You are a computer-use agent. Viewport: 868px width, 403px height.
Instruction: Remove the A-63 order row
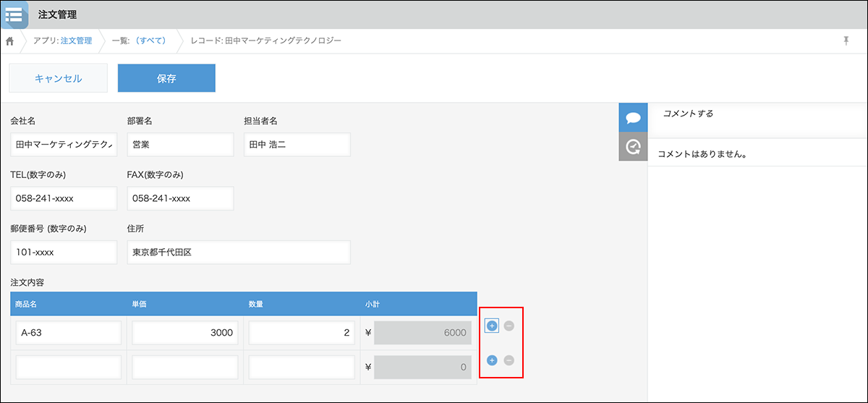[509, 326]
